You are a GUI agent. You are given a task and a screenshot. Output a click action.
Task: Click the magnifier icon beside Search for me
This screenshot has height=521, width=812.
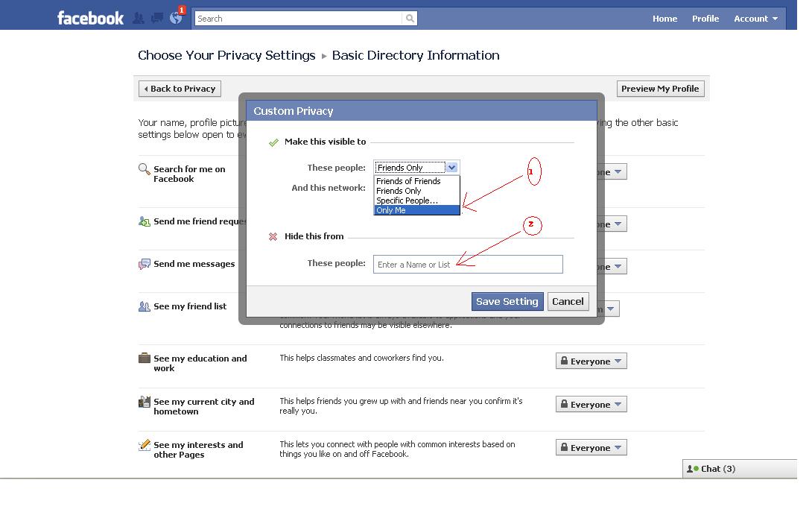144,169
